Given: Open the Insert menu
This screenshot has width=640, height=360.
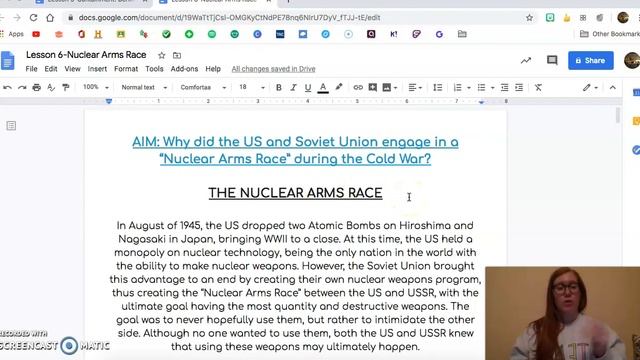Looking at the screenshot, I should (97, 69).
